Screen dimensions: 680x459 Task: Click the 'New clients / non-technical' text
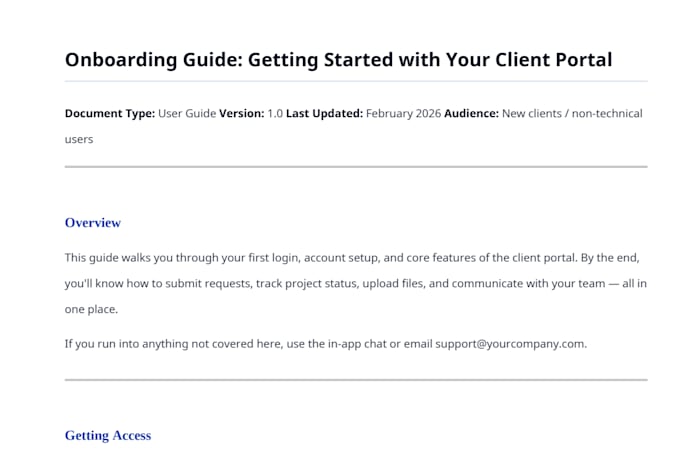tap(572, 114)
